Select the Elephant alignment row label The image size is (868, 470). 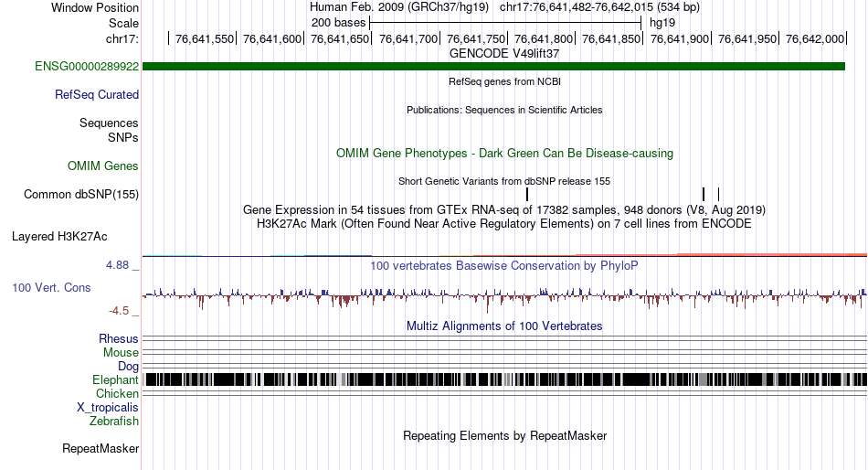[116, 380]
